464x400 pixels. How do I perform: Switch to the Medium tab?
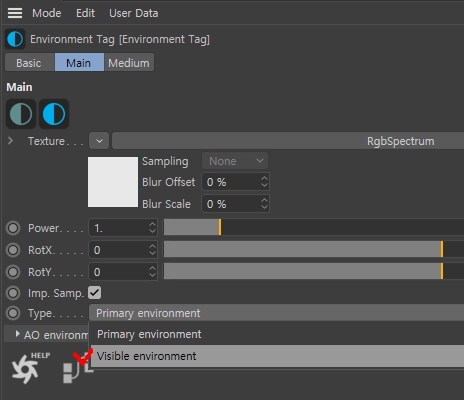[x=129, y=63]
